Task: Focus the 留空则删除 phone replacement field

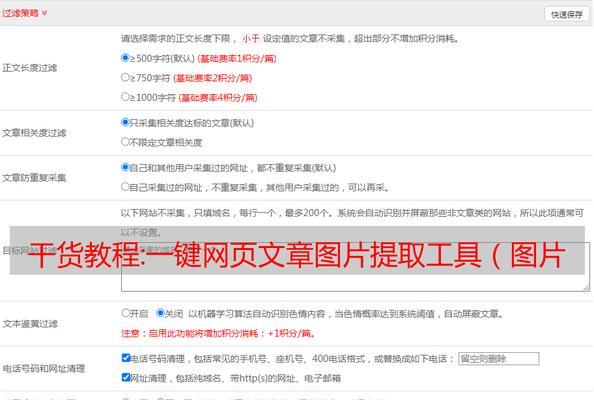Action: (x=499, y=358)
